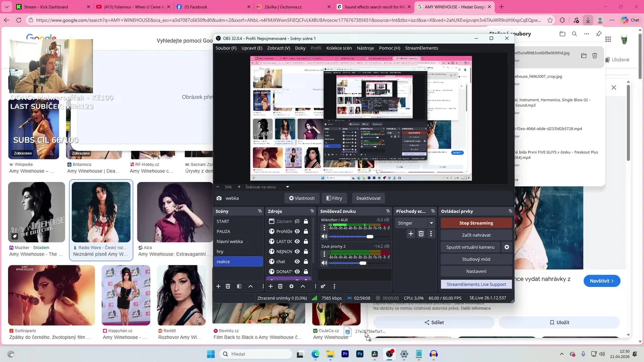
Task: Open Photoshop from the taskbar
Action: (x=360, y=354)
